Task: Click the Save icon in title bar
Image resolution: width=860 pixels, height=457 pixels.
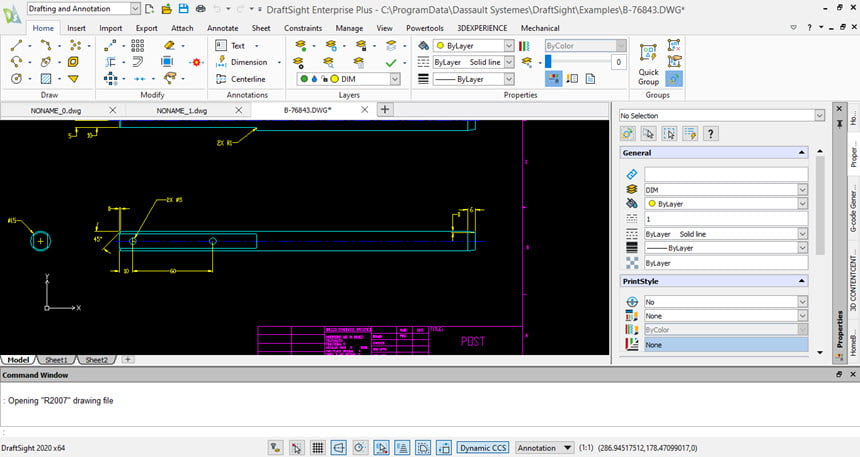Action: (x=184, y=9)
